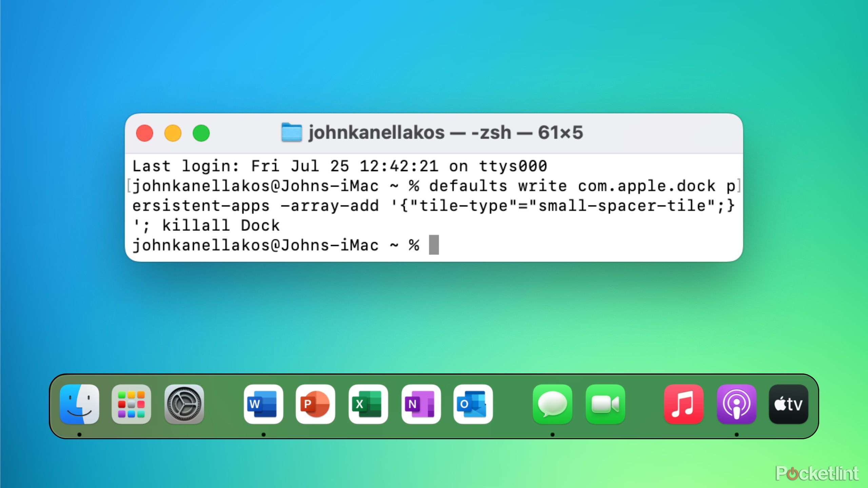Image resolution: width=868 pixels, height=488 pixels.
Task: Launch Microsoft Word from the Dock
Action: coord(263,404)
